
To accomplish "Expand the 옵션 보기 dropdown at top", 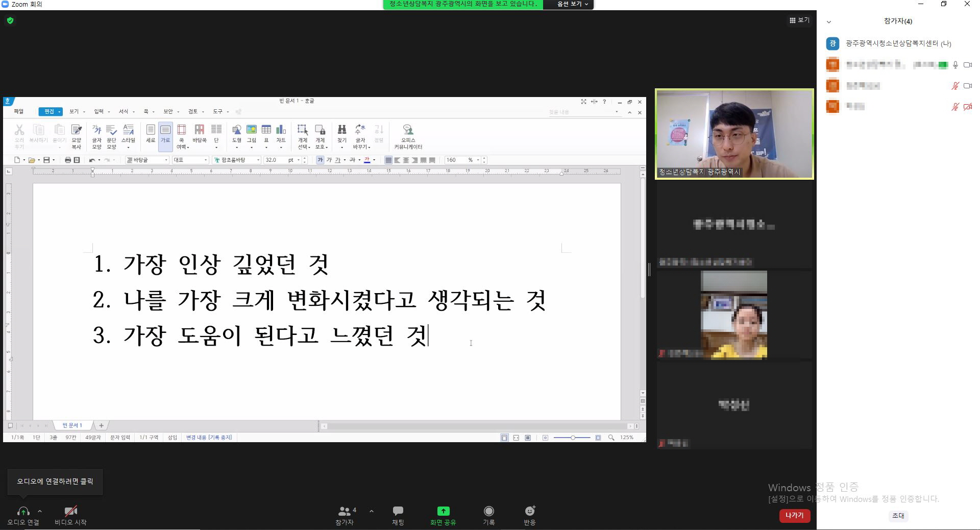I will click(x=572, y=4).
